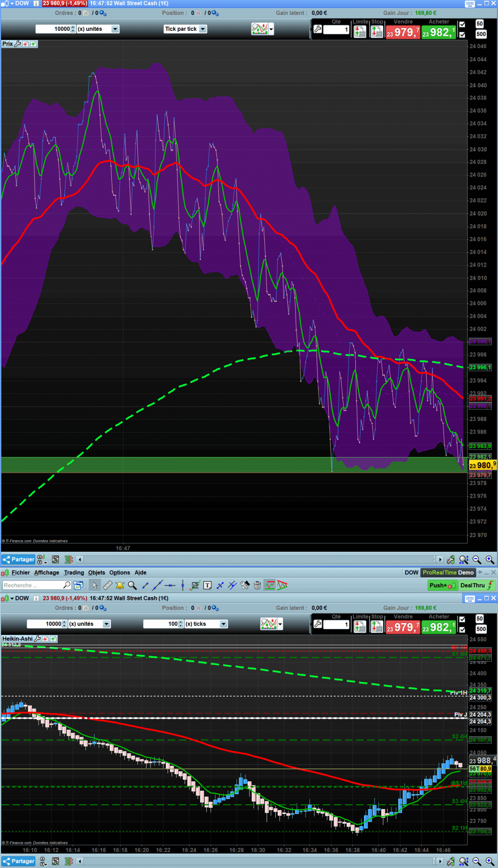Viewport: 498px width, 868px height.
Task: Toggle the lower checkbox beside 500
Action: point(462,34)
